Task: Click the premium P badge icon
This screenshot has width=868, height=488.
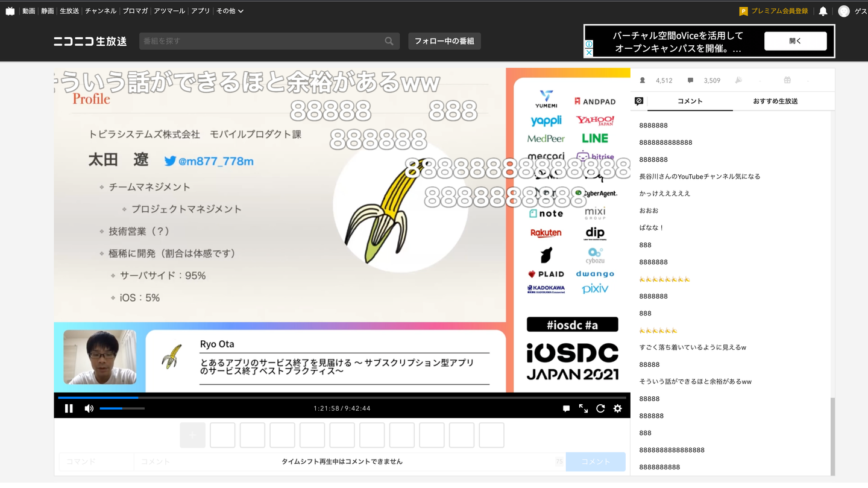Action: coord(743,11)
